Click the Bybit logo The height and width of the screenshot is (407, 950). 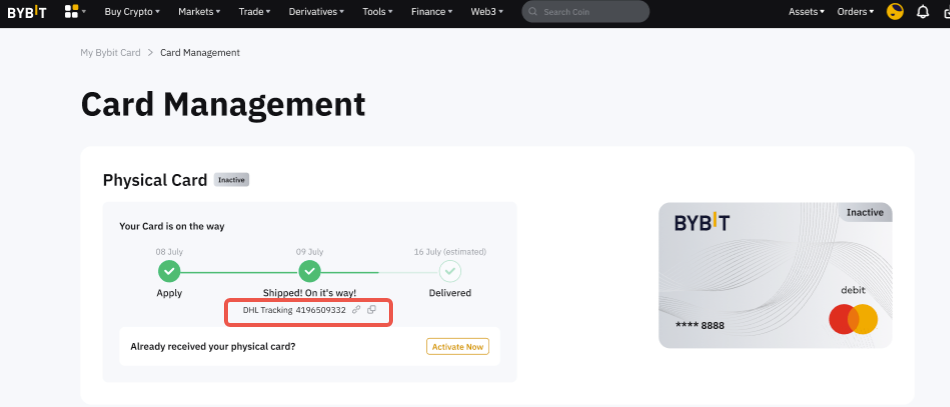pyautogui.click(x=27, y=12)
